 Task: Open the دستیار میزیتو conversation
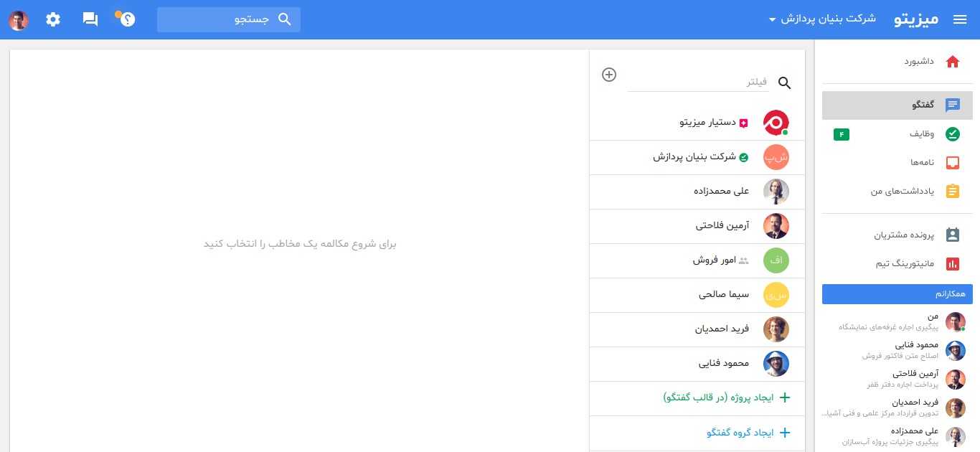(x=697, y=123)
